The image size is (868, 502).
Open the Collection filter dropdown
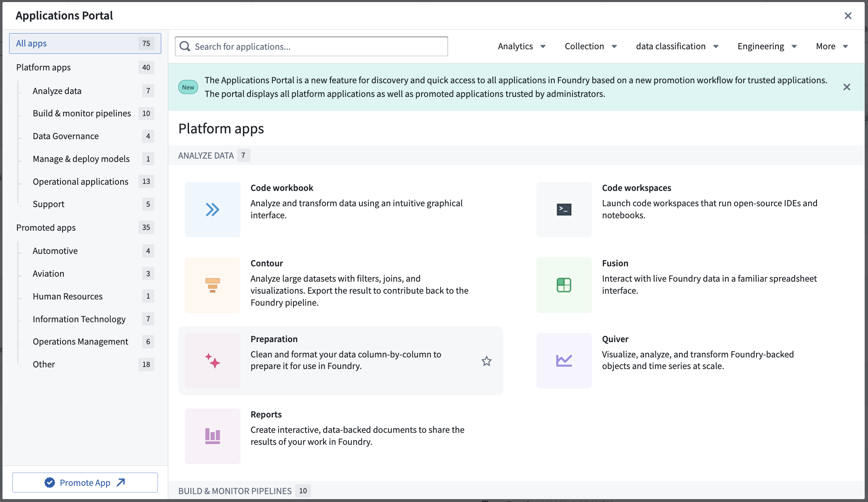[591, 46]
